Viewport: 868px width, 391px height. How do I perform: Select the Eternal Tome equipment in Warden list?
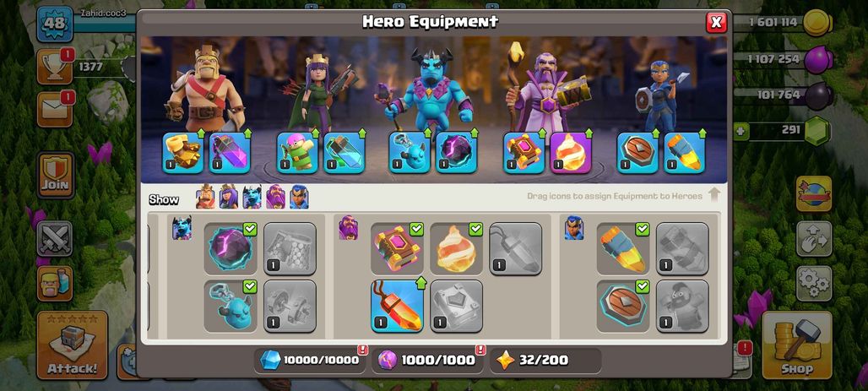[398, 248]
